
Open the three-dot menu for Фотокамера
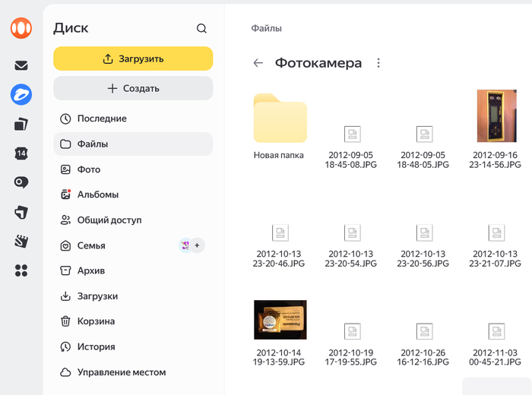point(378,63)
